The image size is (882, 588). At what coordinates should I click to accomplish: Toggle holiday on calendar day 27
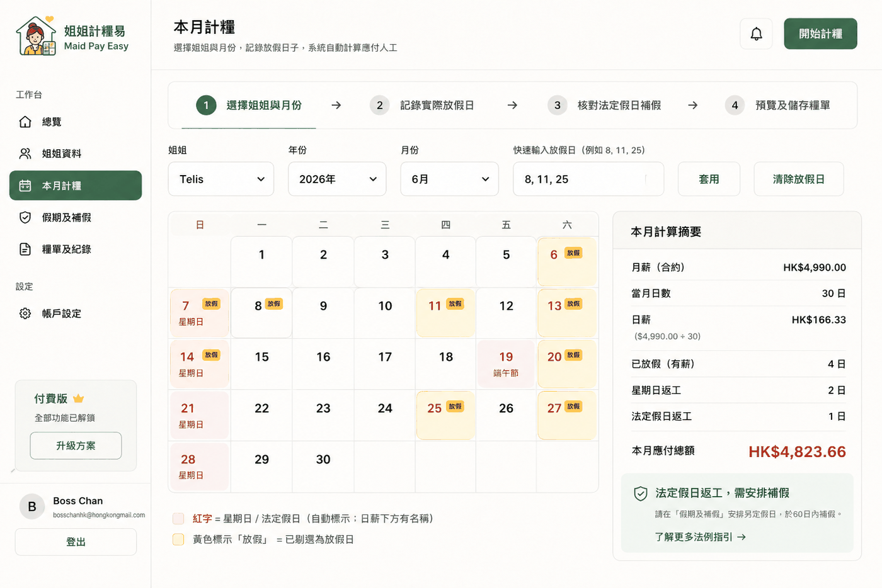(566, 416)
